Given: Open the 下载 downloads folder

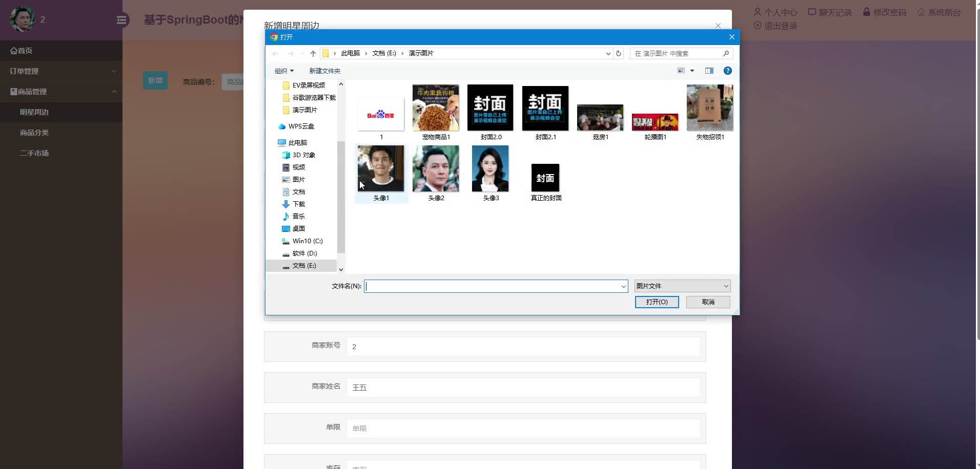Looking at the screenshot, I should (298, 204).
